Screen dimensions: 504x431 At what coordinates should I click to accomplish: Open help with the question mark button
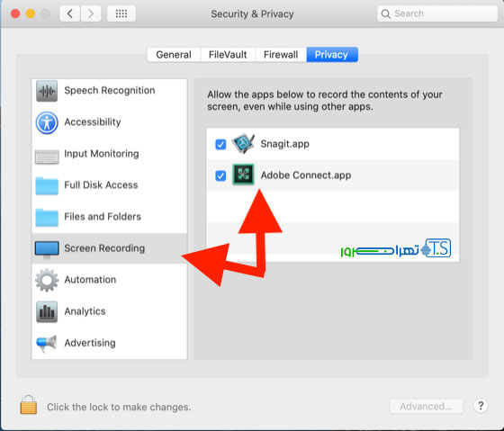[481, 406]
